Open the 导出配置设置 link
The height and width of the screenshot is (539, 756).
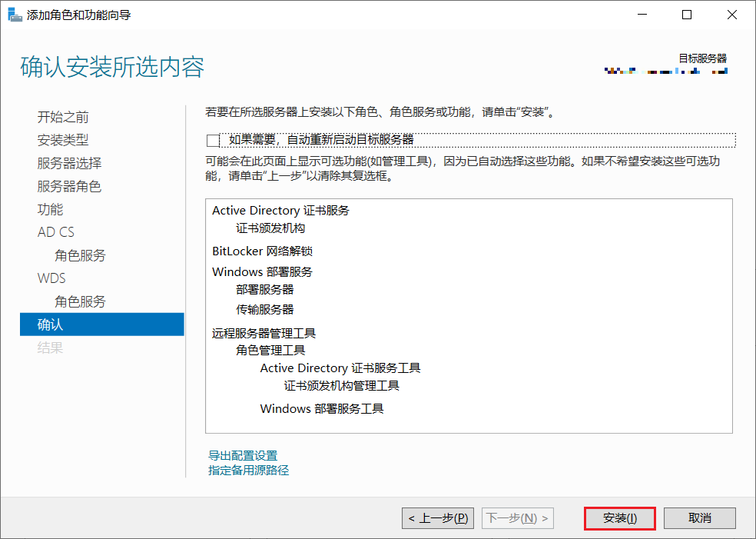pyautogui.click(x=242, y=455)
